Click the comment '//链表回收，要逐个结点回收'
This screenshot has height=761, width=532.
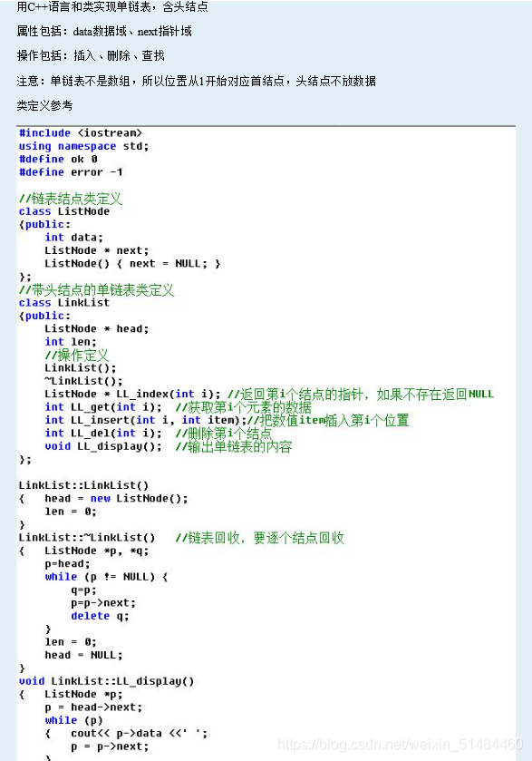pos(260,538)
